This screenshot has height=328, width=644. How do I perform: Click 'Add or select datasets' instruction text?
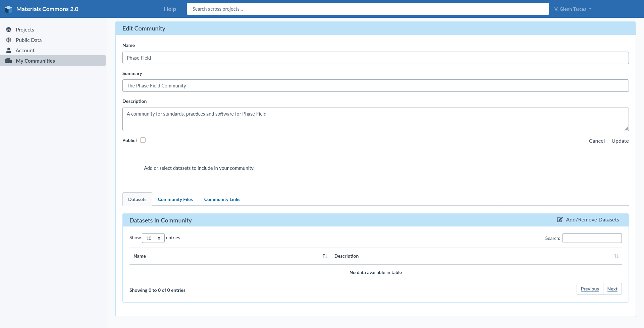199,168
